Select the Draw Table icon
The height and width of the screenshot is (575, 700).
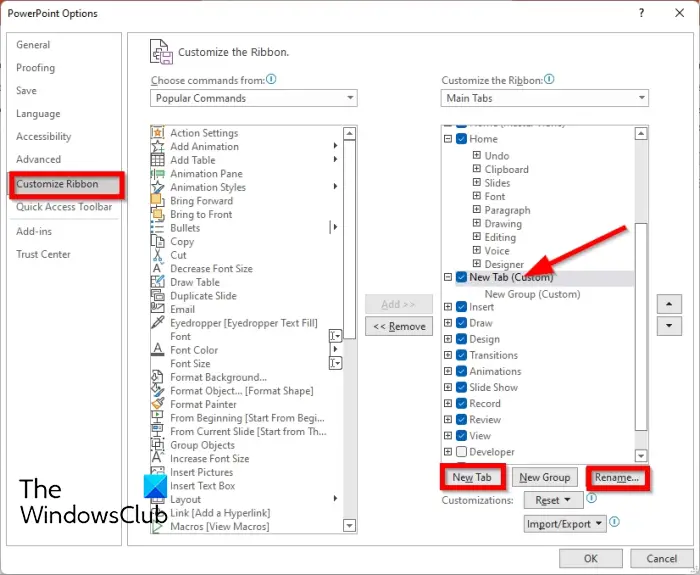click(x=157, y=282)
